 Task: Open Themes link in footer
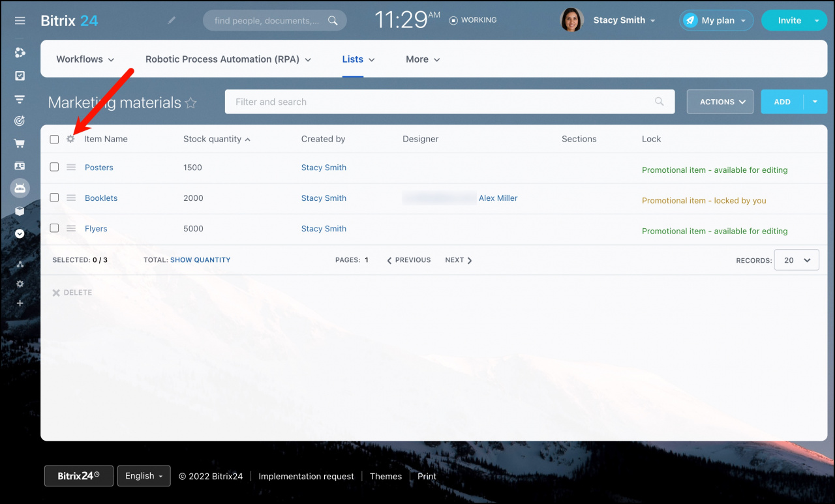click(386, 477)
